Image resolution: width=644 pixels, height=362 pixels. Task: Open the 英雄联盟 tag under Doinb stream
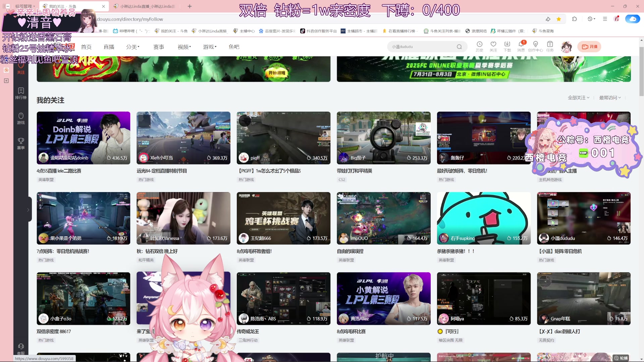click(46, 180)
